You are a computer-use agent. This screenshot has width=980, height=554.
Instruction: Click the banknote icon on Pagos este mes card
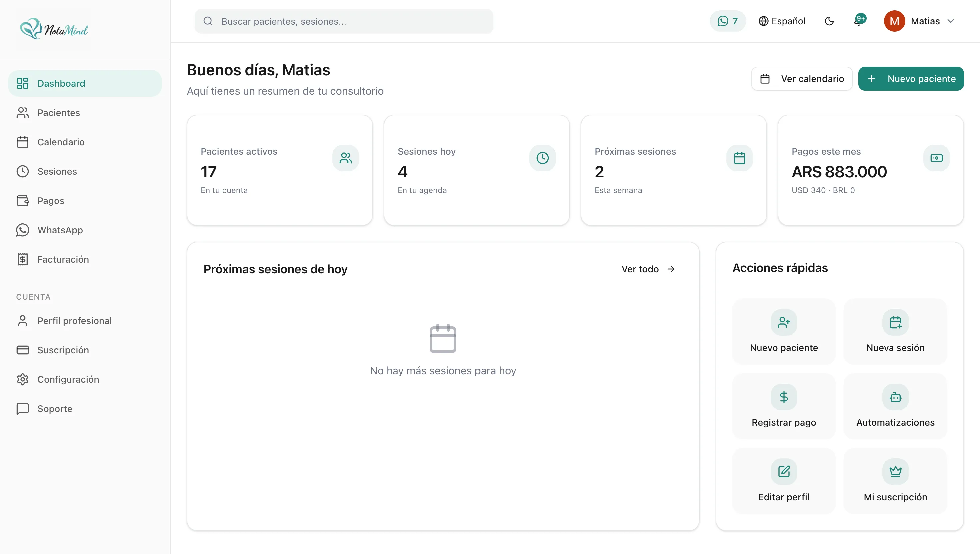[x=936, y=158]
